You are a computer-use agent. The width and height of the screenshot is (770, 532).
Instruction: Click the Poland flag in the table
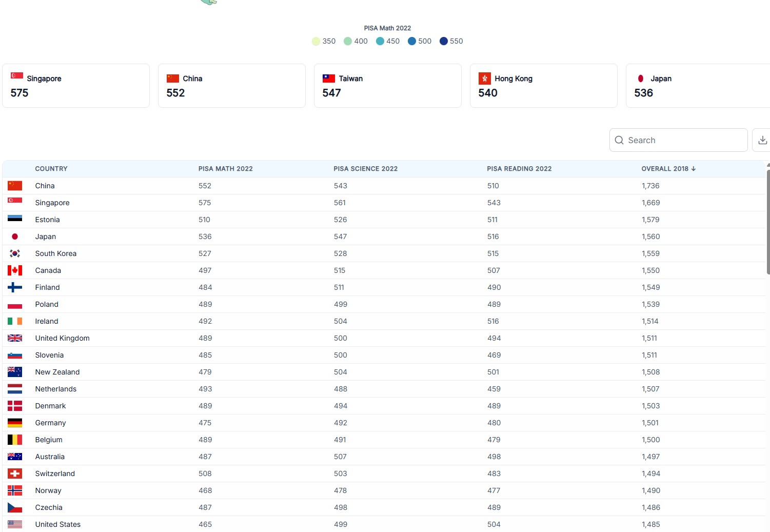[x=15, y=304]
